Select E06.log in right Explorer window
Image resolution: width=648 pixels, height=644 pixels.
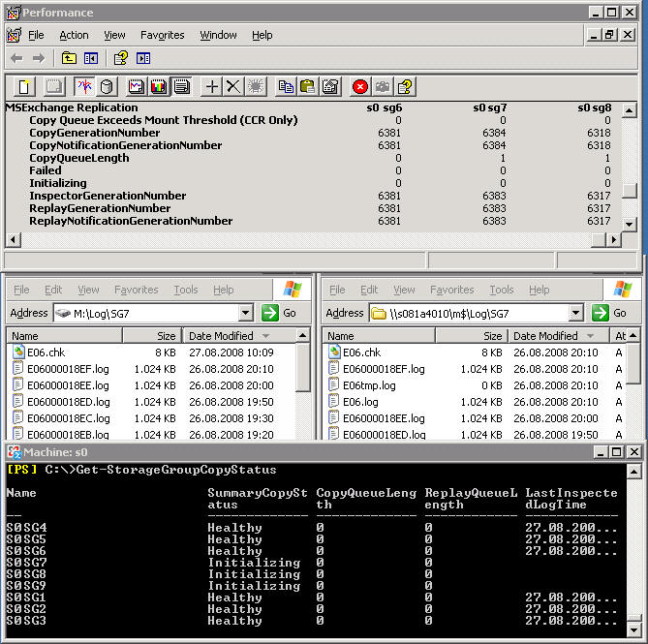pos(360,402)
